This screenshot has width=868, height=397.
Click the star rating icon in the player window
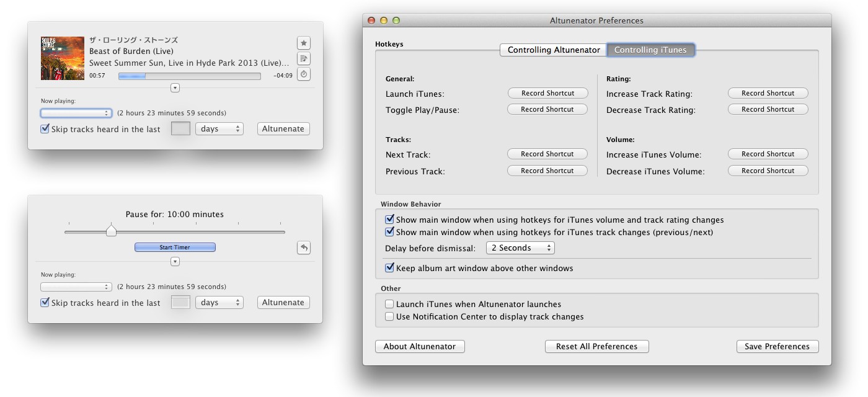point(304,43)
